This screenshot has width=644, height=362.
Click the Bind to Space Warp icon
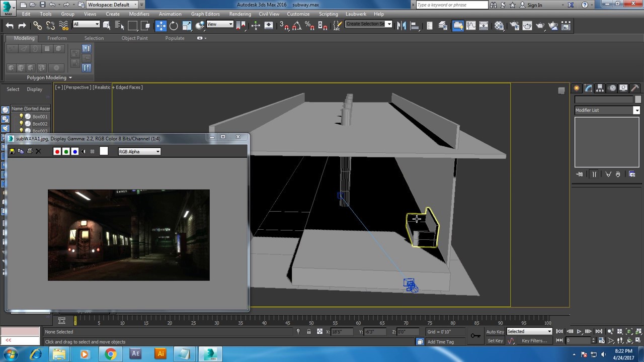(63, 26)
